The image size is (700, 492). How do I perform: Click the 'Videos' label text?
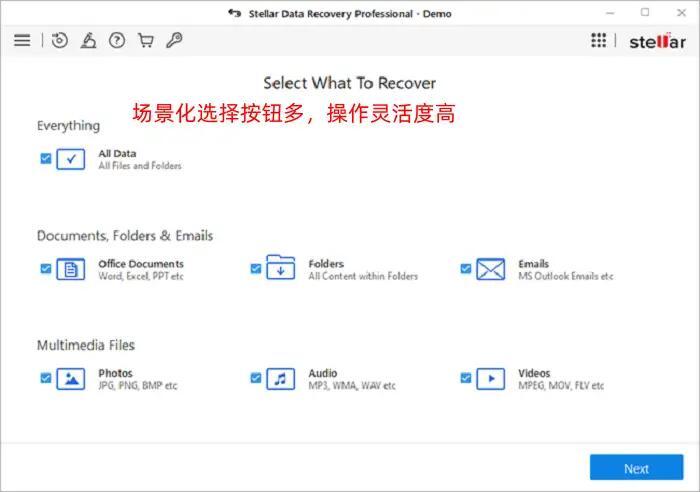tap(534, 373)
